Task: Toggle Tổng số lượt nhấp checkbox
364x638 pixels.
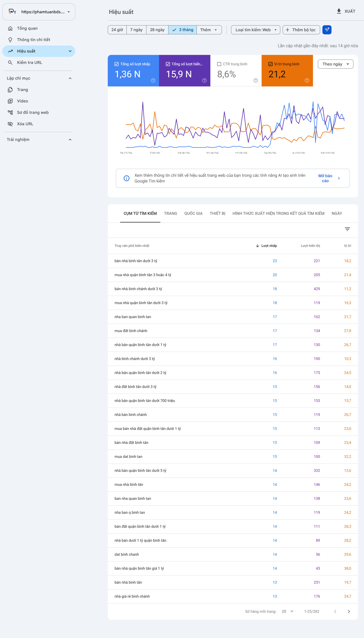Action: 117,64
